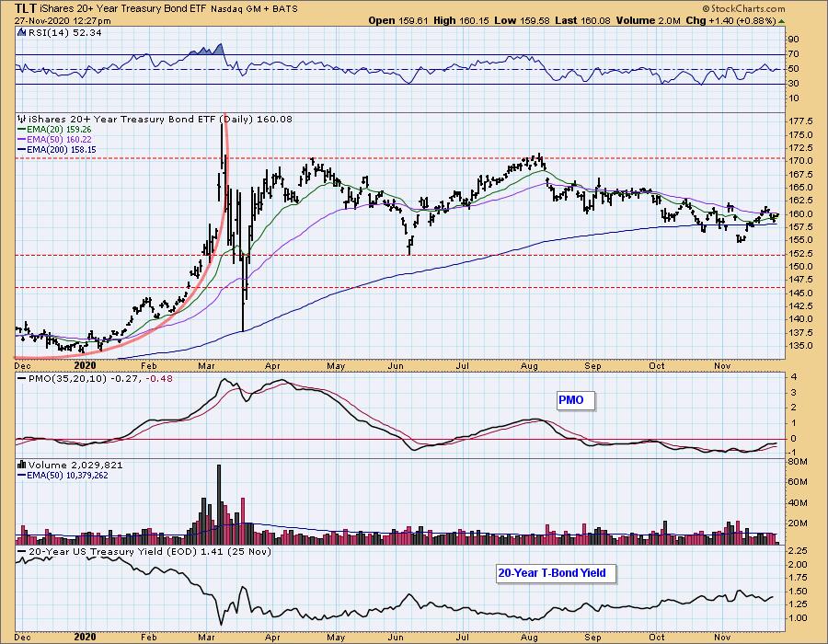Click the PMO 4 axis label
The height and width of the screenshot is (644, 828).
coord(793,377)
